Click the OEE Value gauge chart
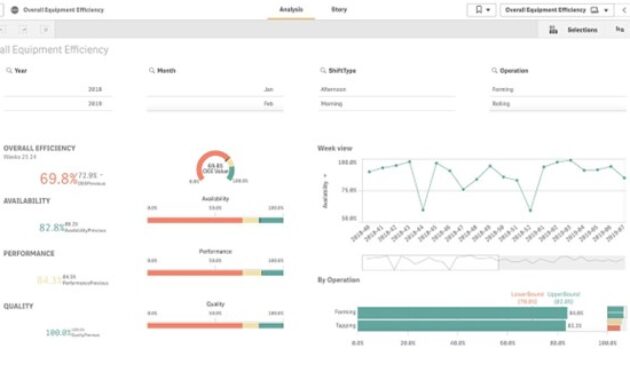The width and height of the screenshot is (630, 380). [x=215, y=168]
